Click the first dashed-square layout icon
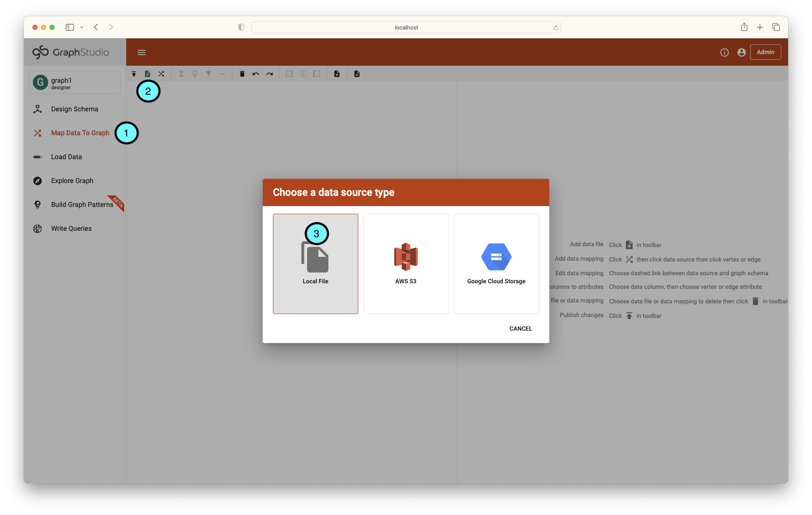The width and height of the screenshot is (812, 515). coord(289,74)
